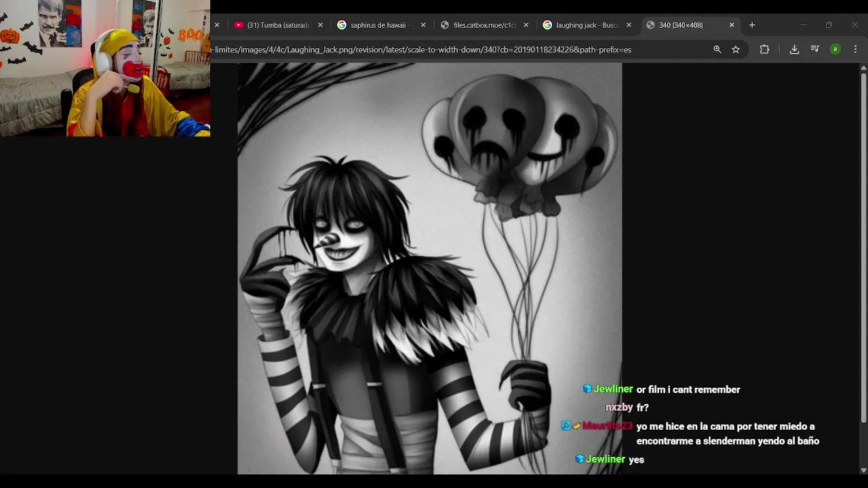Image resolution: width=868 pixels, height=488 pixels.
Task: Open the green profile avatar
Action: click(835, 49)
